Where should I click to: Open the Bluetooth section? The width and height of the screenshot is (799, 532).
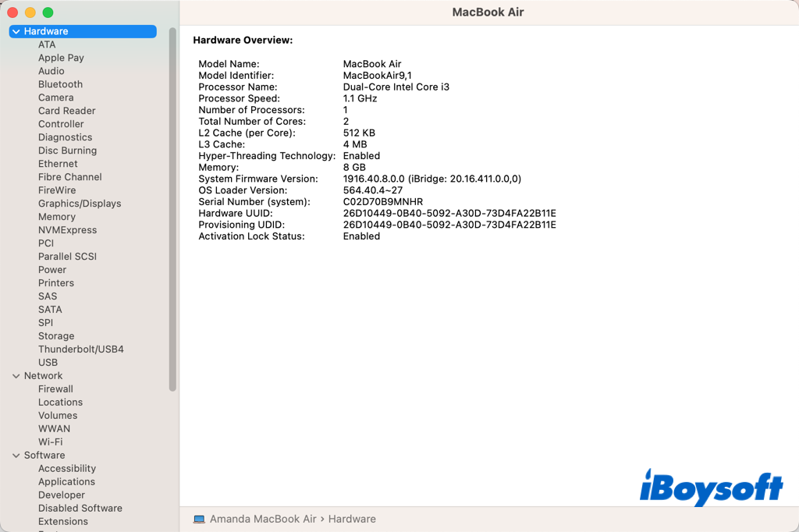click(x=60, y=84)
